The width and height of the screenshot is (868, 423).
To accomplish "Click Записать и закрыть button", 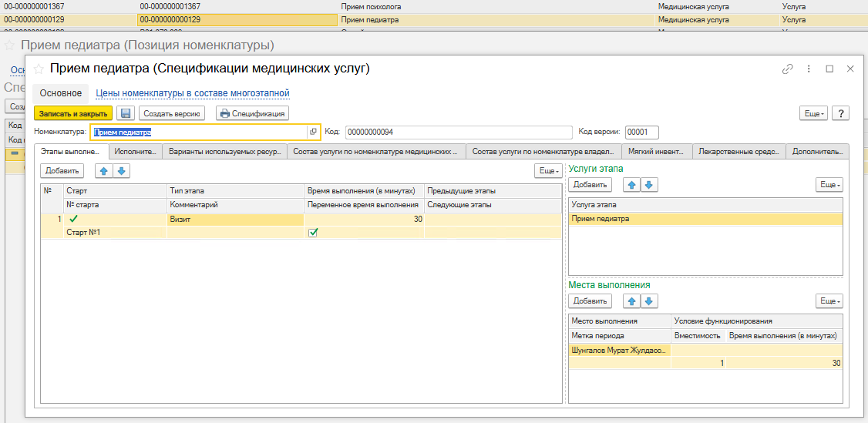I will (x=73, y=113).
